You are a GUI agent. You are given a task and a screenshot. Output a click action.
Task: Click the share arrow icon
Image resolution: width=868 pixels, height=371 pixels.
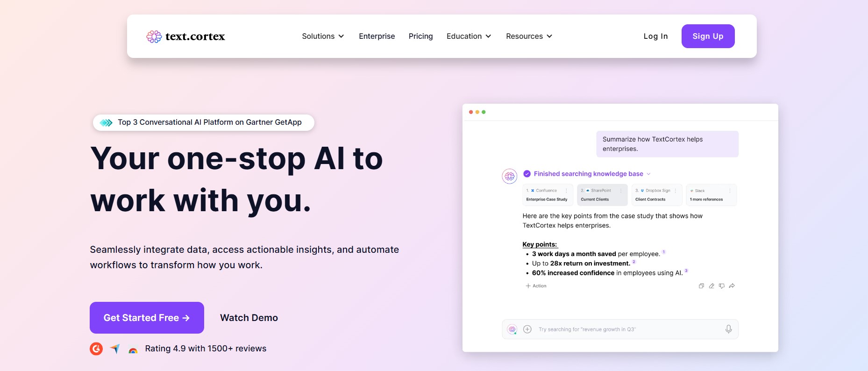pyautogui.click(x=732, y=286)
